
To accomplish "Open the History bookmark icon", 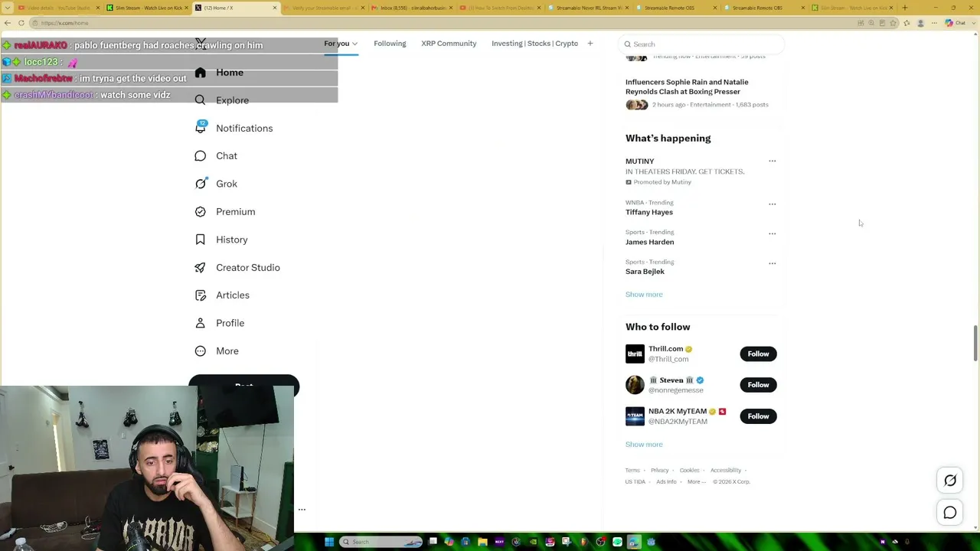I will 200,240.
